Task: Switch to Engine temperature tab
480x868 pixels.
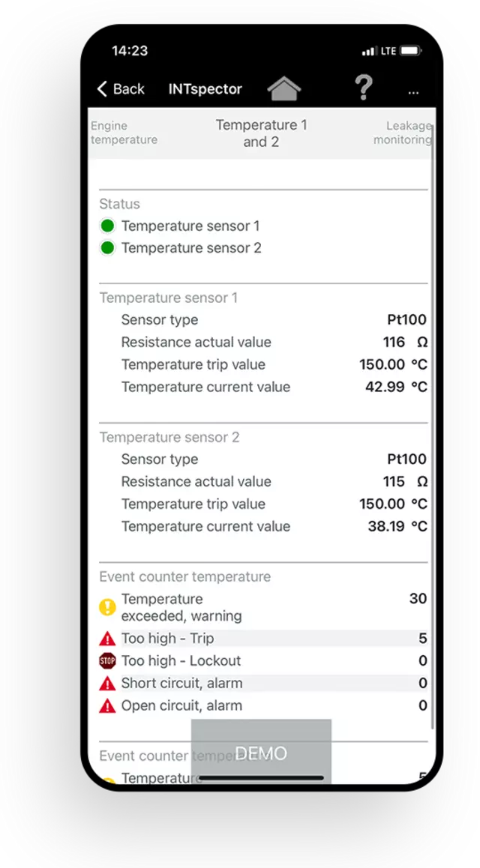Action: [x=124, y=133]
